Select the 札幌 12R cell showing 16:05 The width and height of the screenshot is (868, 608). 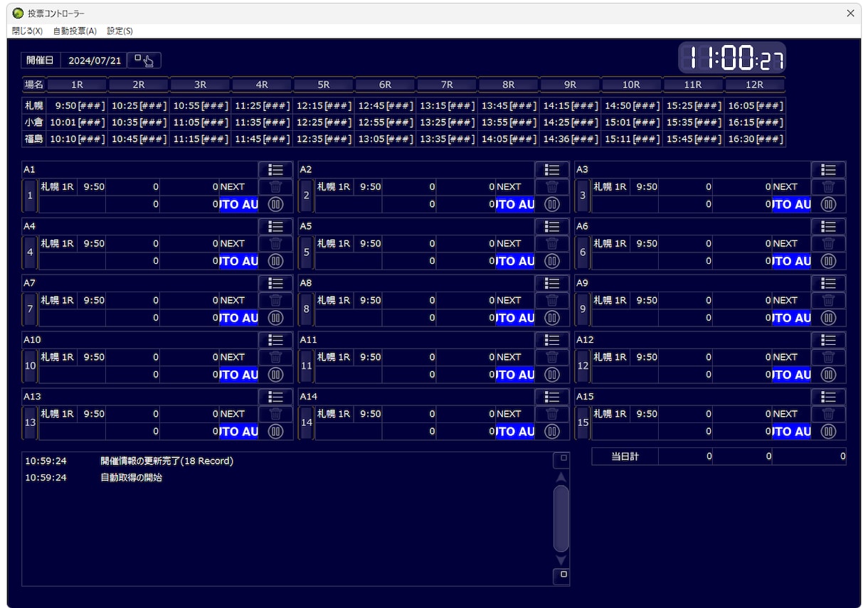755,106
